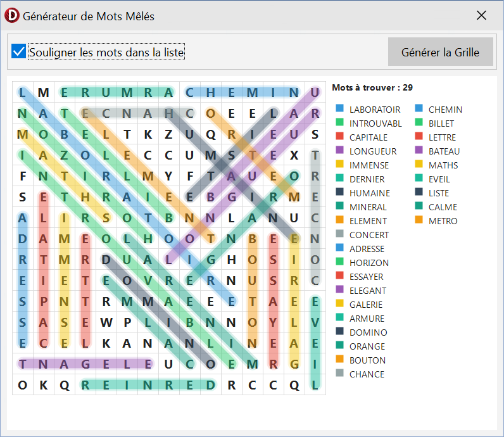
Task: Close the Générateur de Mots Mêlés window
Action: (482, 16)
